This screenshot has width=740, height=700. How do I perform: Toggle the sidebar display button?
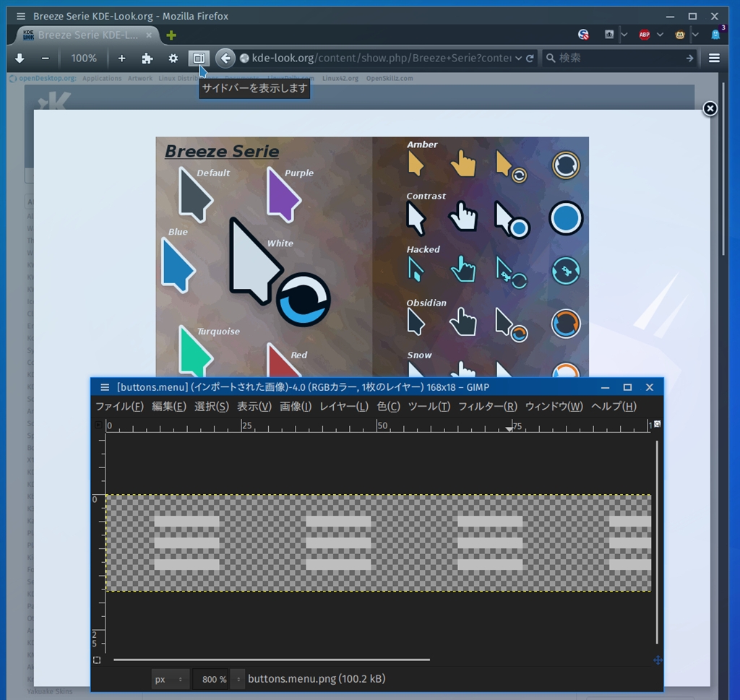coord(199,59)
